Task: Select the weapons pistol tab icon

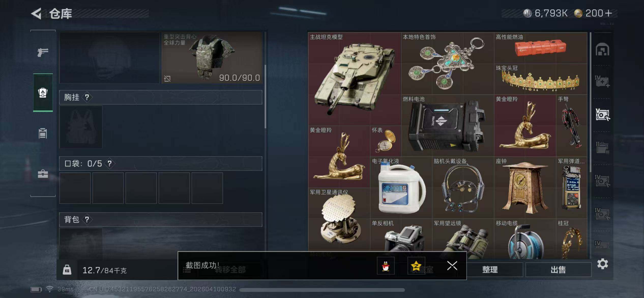Action: pos(43,52)
